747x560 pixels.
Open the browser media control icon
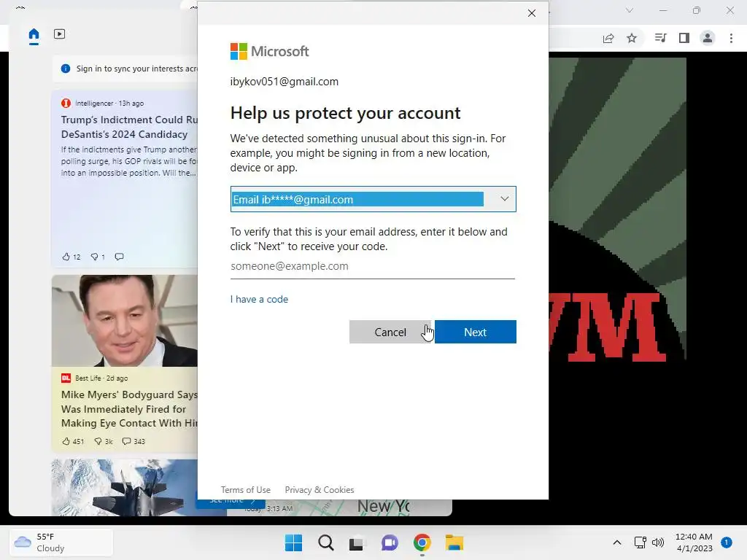pos(660,38)
